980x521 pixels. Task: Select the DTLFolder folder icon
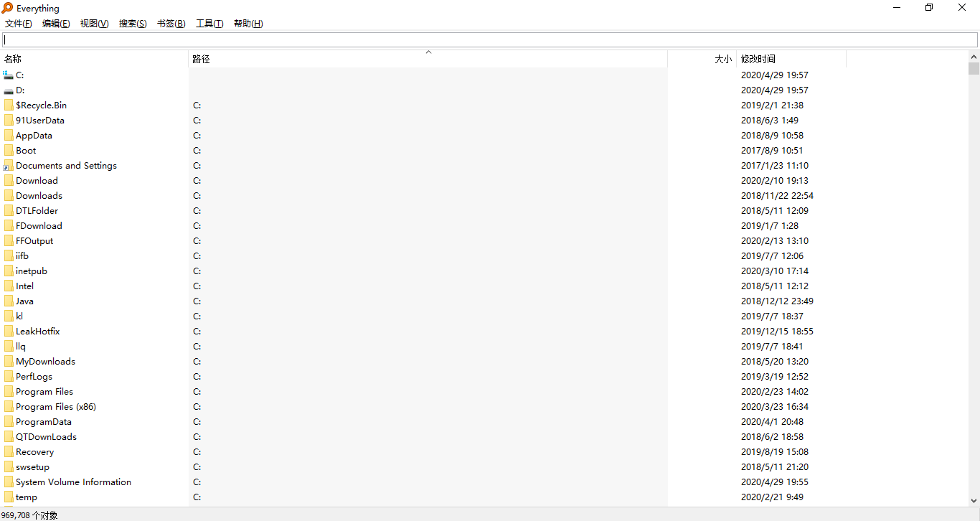click(9, 210)
